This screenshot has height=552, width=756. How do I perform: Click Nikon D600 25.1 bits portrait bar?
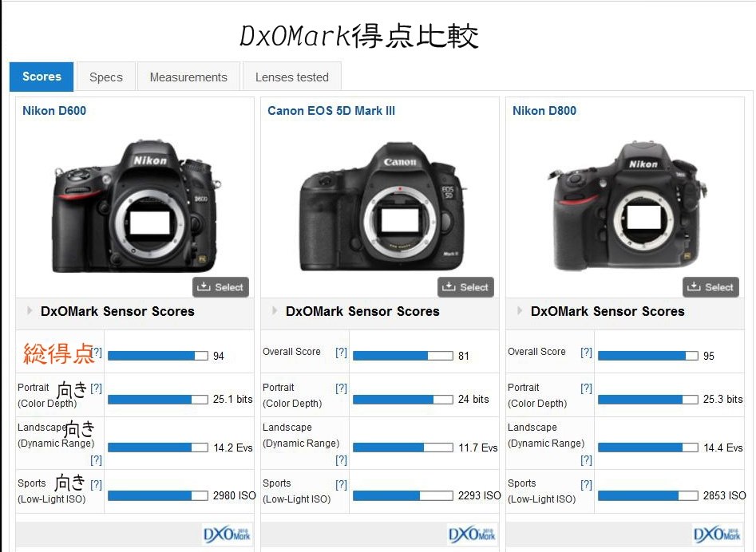tap(158, 400)
